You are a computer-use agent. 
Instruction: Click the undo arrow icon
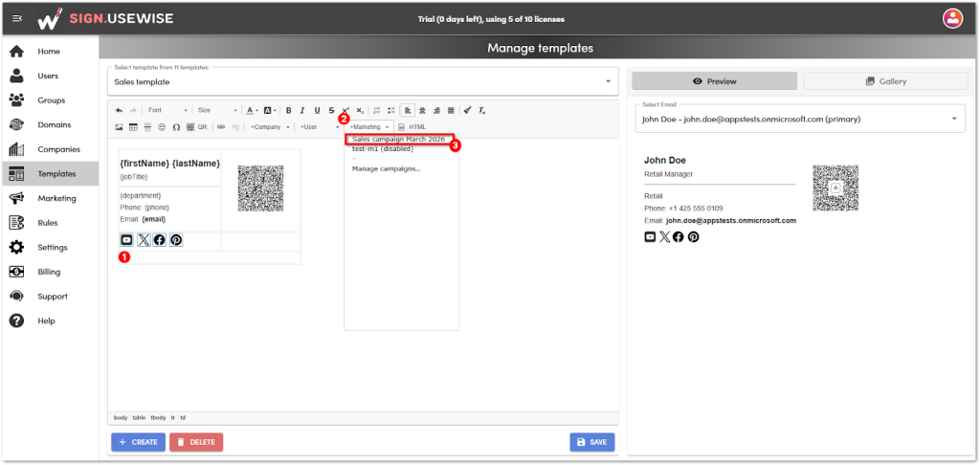(119, 110)
